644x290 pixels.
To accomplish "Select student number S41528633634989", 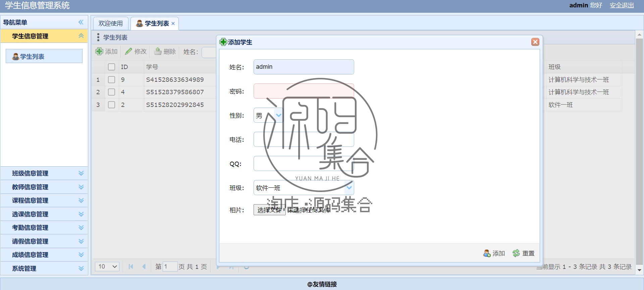I will [x=175, y=79].
